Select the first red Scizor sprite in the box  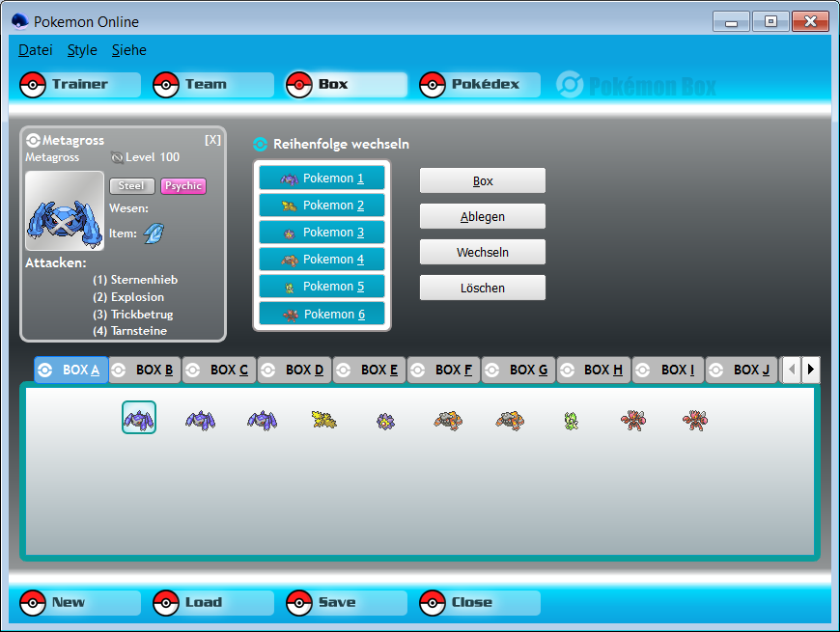(x=633, y=421)
